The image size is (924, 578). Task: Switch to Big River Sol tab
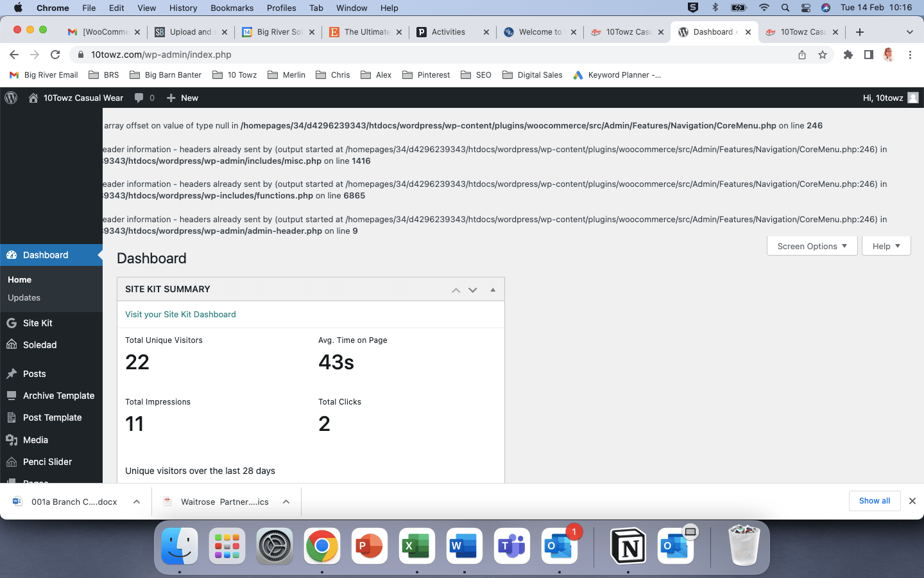277,31
